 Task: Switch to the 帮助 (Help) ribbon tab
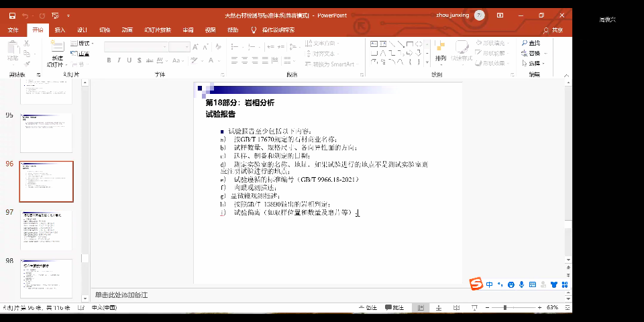click(233, 30)
